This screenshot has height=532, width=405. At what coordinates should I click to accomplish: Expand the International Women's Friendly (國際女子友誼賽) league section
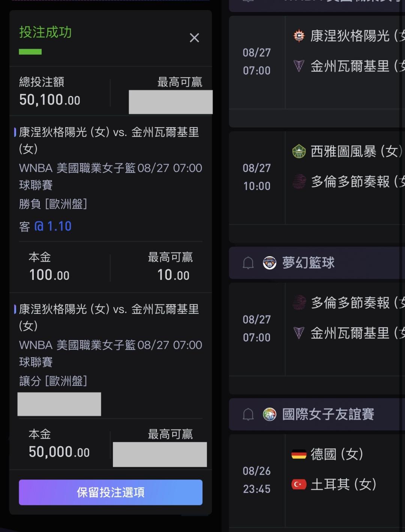coord(317,415)
